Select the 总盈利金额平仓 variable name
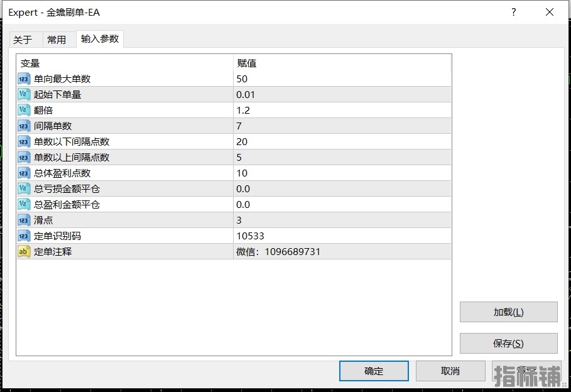571x392 pixels. pos(67,204)
